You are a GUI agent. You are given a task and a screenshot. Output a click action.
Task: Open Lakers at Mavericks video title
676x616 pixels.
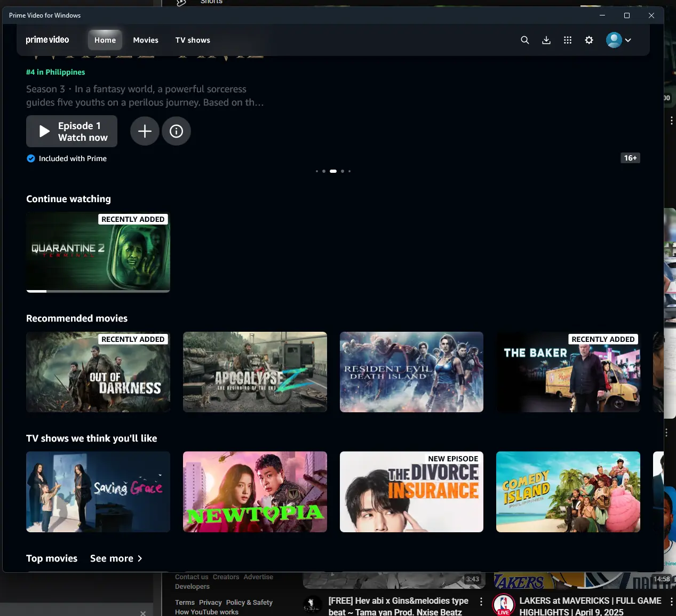click(x=590, y=606)
